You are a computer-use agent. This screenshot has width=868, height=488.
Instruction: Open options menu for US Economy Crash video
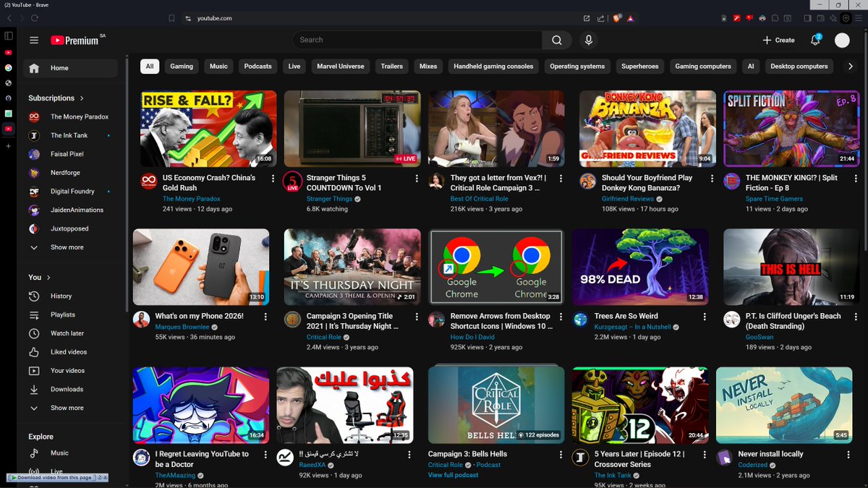pyautogui.click(x=273, y=178)
